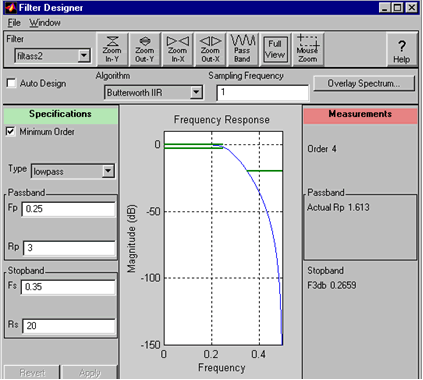Click the Sampling Frequency input field

263,92
